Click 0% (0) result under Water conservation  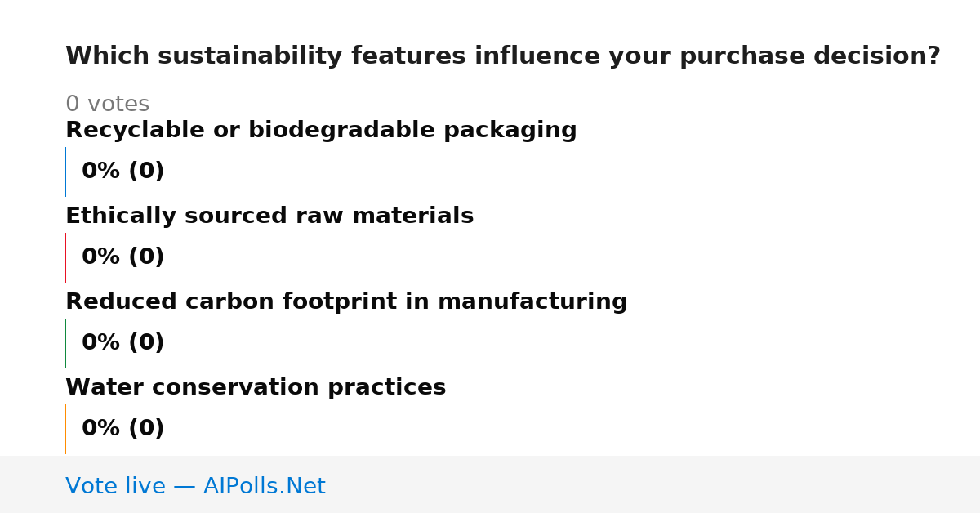click(x=122, y=429)
